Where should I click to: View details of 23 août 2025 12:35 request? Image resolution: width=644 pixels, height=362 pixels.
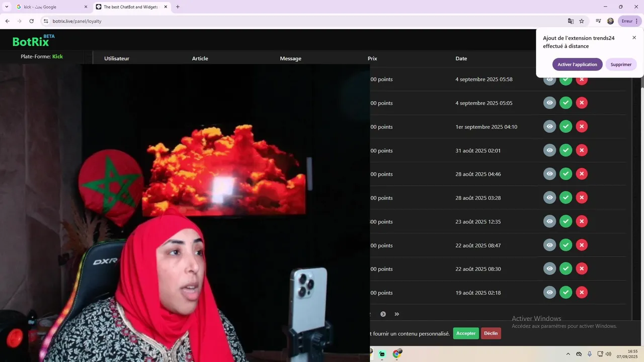point(549,221)
